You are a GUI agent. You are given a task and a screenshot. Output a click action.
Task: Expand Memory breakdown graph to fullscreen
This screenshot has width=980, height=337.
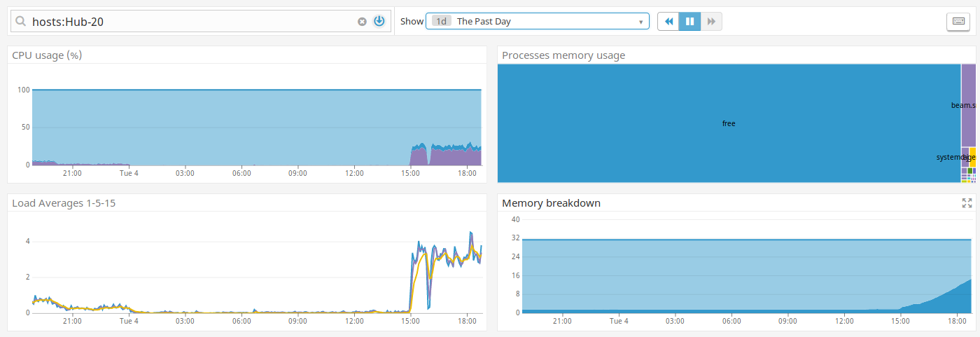(967, 203)
